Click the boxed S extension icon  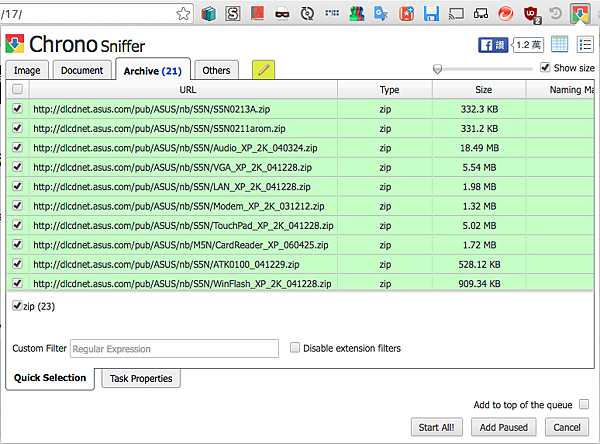click(x=233, y=14)
